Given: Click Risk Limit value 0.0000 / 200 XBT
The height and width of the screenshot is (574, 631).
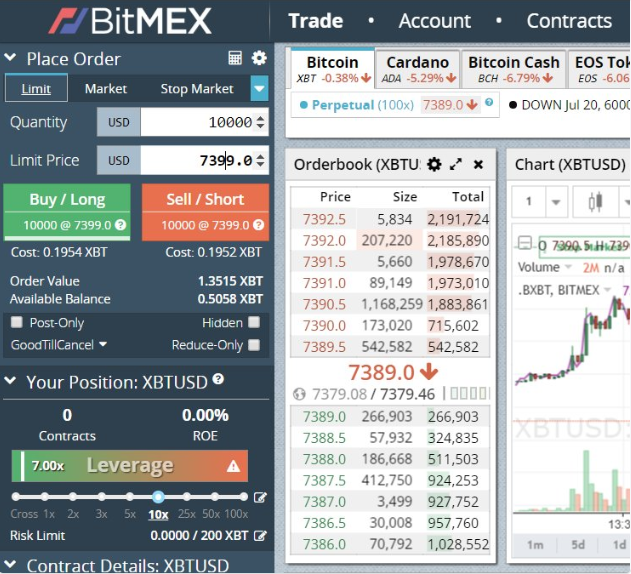Looking at the screenshot, I should click(x=199, y=536).
